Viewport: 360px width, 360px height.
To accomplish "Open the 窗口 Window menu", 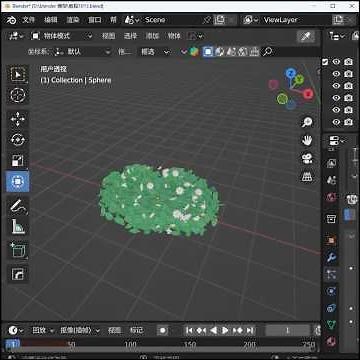I will pos(95,20).
